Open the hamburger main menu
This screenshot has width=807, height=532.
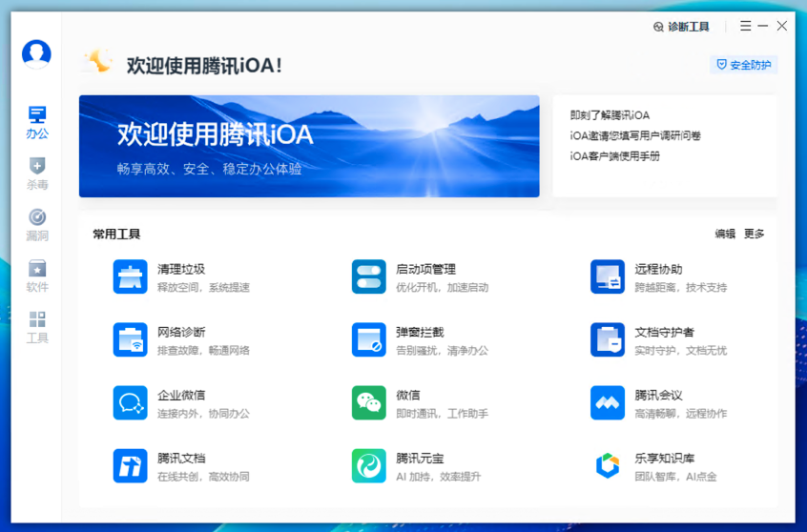point(745,27)
